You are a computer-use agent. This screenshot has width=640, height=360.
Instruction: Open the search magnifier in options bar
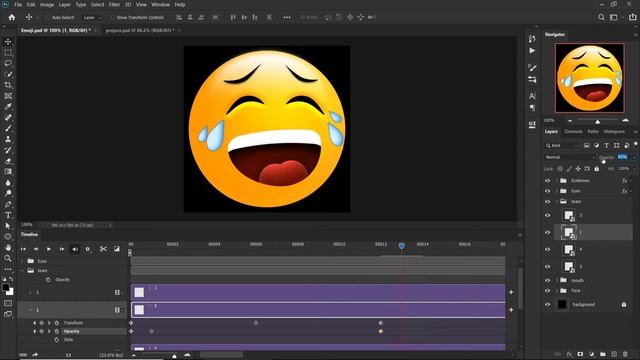(601, 17)
